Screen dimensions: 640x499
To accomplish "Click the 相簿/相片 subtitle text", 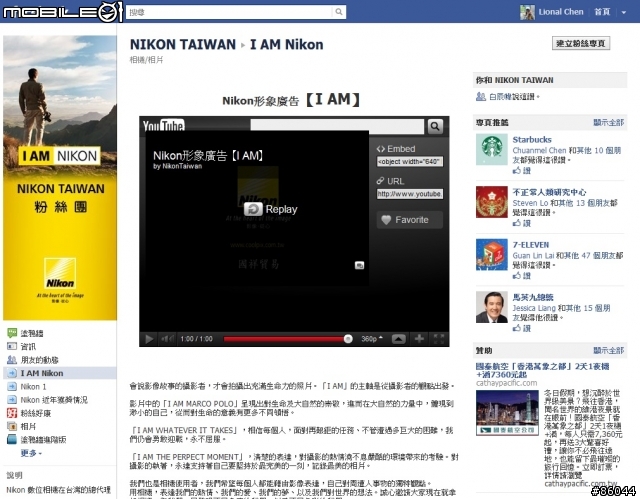I will [x=146, y=60].
